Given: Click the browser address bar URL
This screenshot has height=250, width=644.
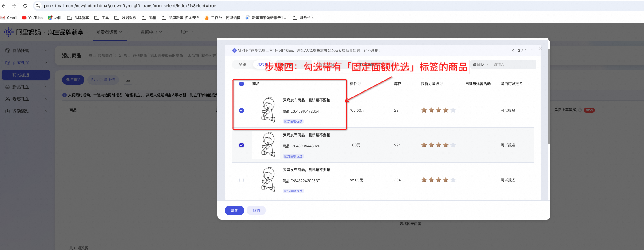Looking at the screenshot, I should coord(130,6).
